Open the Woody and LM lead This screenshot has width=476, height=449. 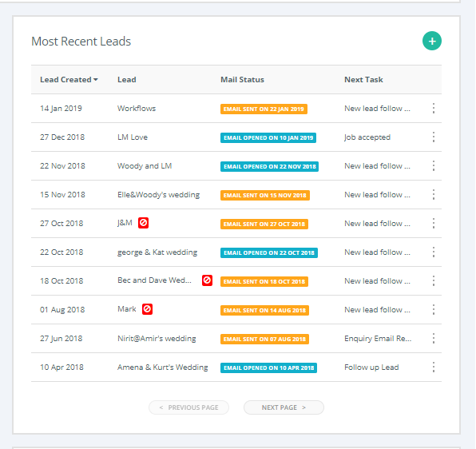point(145,166)
